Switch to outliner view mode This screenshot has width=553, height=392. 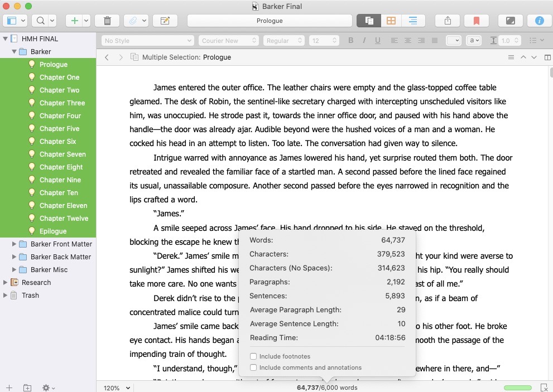tap(413, 21)
